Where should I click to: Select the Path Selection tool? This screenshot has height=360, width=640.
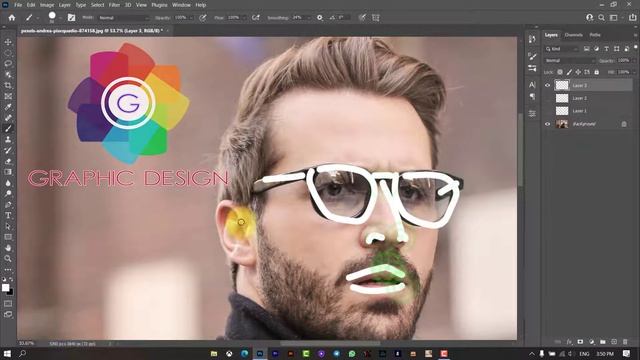pos(8,226)
